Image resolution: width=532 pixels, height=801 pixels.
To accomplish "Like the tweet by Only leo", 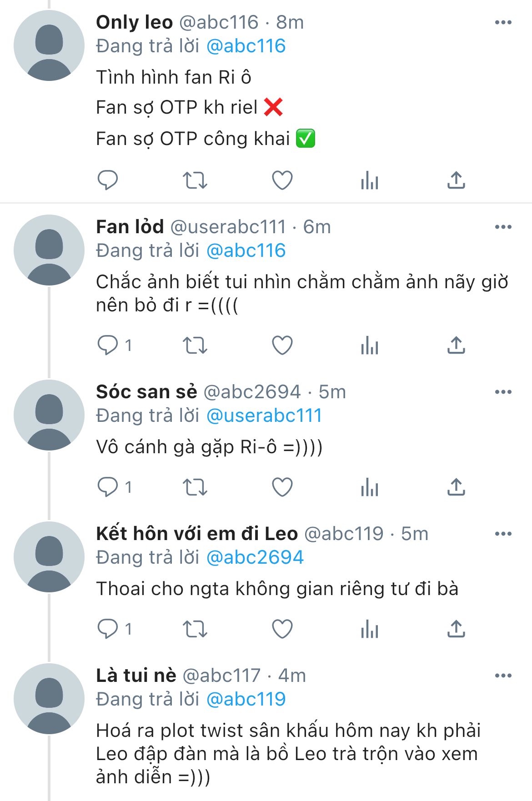I will coord(282,180).
